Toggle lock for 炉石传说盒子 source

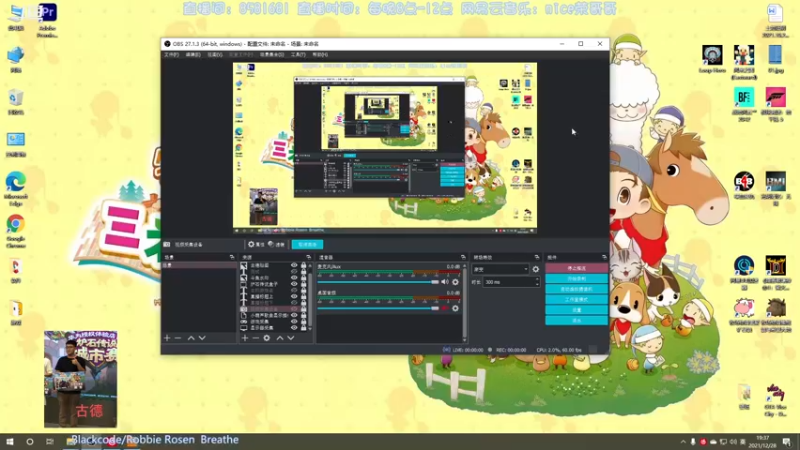(x=304, y=284)
